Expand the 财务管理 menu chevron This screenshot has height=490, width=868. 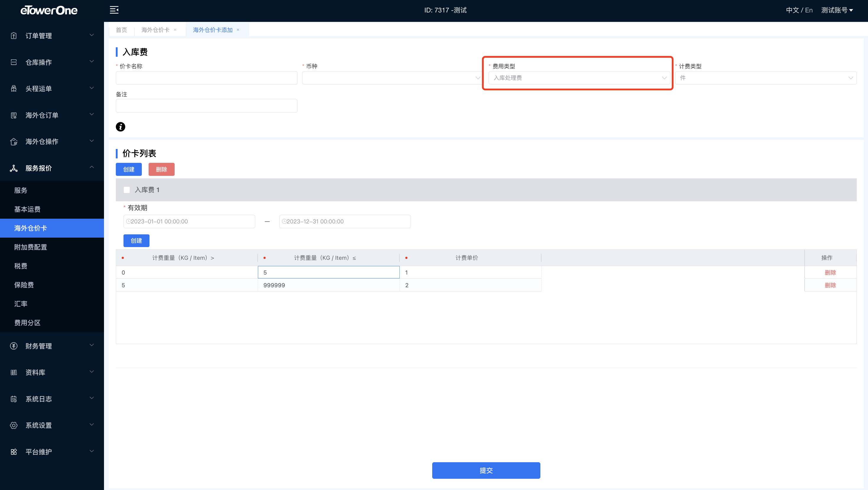(x=92, y=345)
